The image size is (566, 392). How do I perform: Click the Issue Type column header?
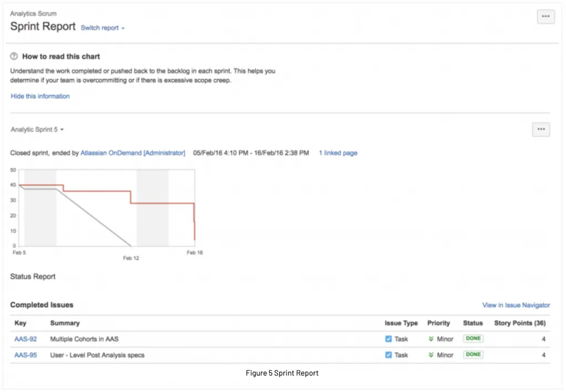[401, 323]
